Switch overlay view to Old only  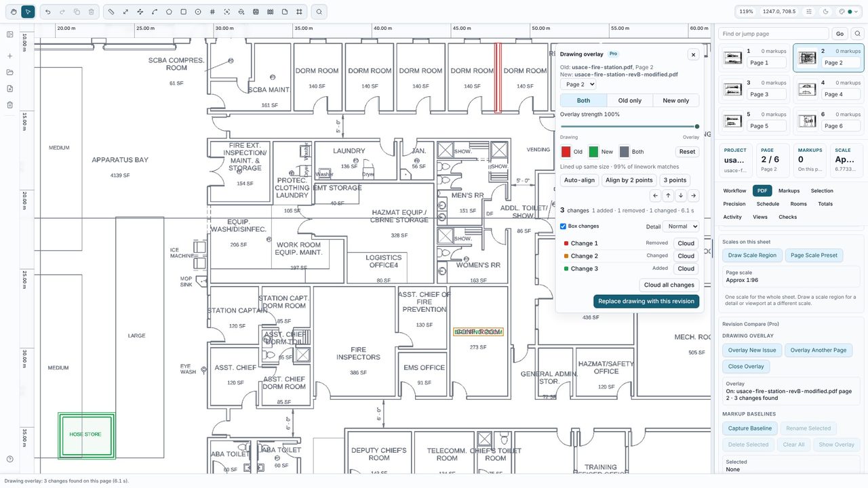click(x=629, y=100)
